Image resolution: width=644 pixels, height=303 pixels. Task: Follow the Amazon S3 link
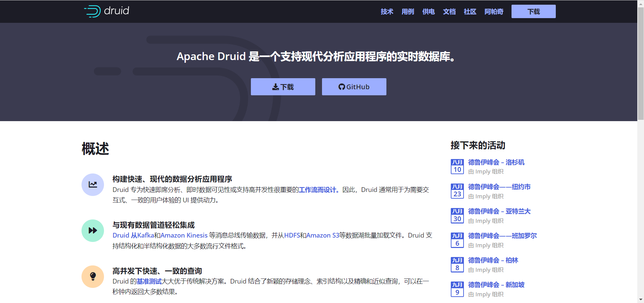323,236
